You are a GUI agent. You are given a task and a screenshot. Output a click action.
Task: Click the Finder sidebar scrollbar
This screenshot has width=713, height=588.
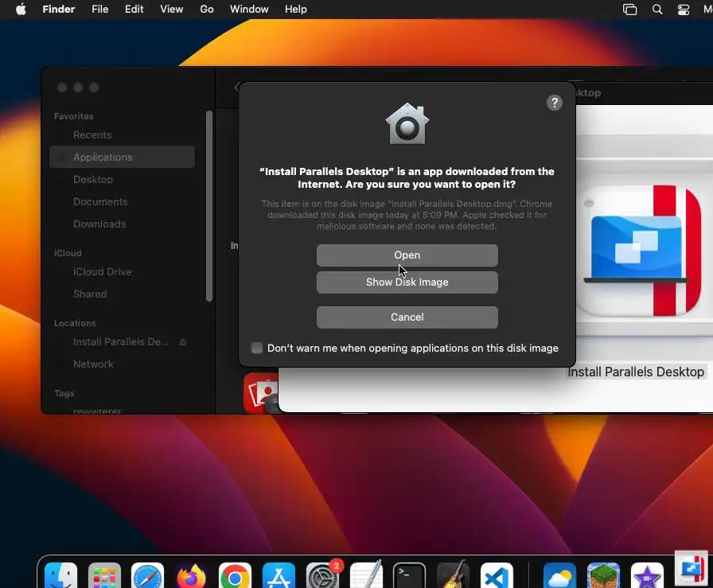[209, 206]
